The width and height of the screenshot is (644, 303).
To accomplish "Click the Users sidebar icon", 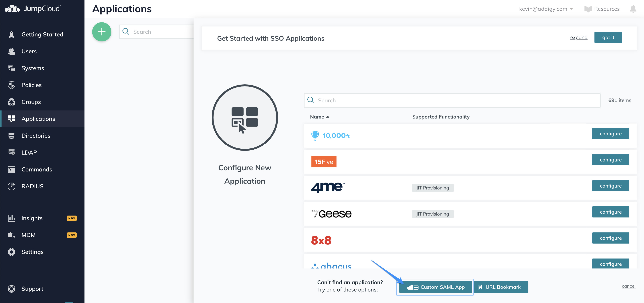I will pyautogui.click(x=12, y=51).
